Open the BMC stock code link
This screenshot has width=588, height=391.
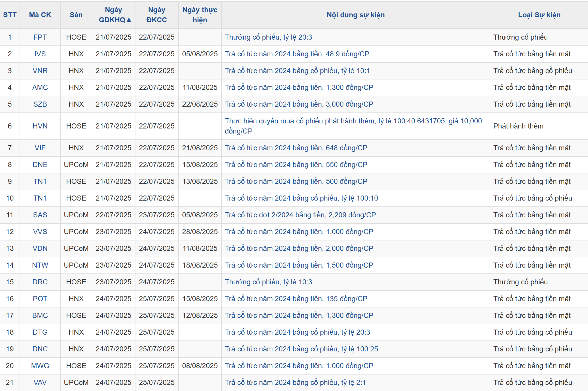(40, 315)
